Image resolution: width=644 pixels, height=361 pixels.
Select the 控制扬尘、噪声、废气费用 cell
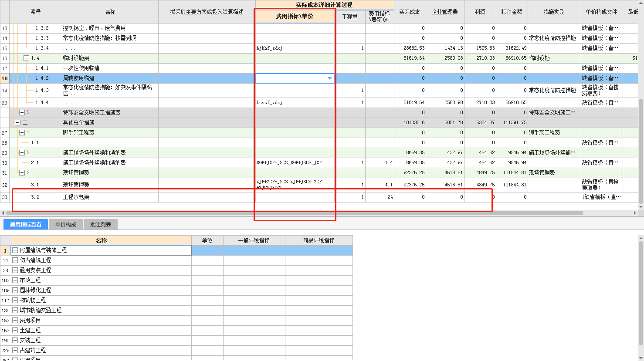[110, 28]
